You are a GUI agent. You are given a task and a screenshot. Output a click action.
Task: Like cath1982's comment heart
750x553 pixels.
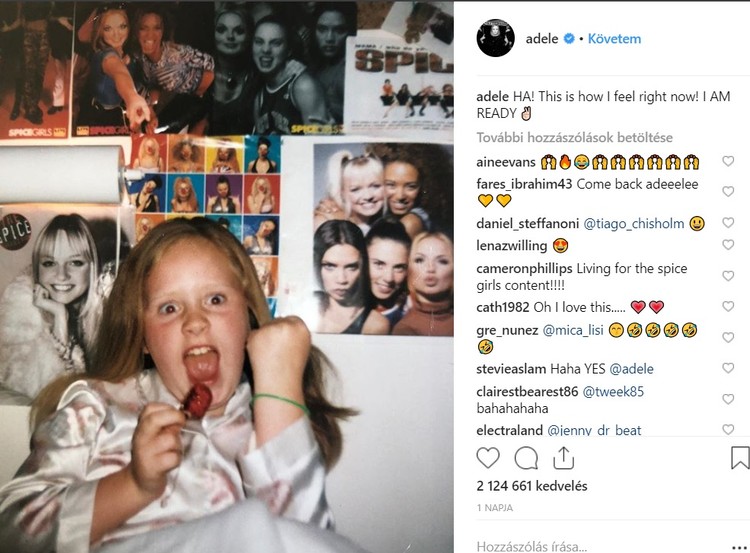(x=728, y=306)
